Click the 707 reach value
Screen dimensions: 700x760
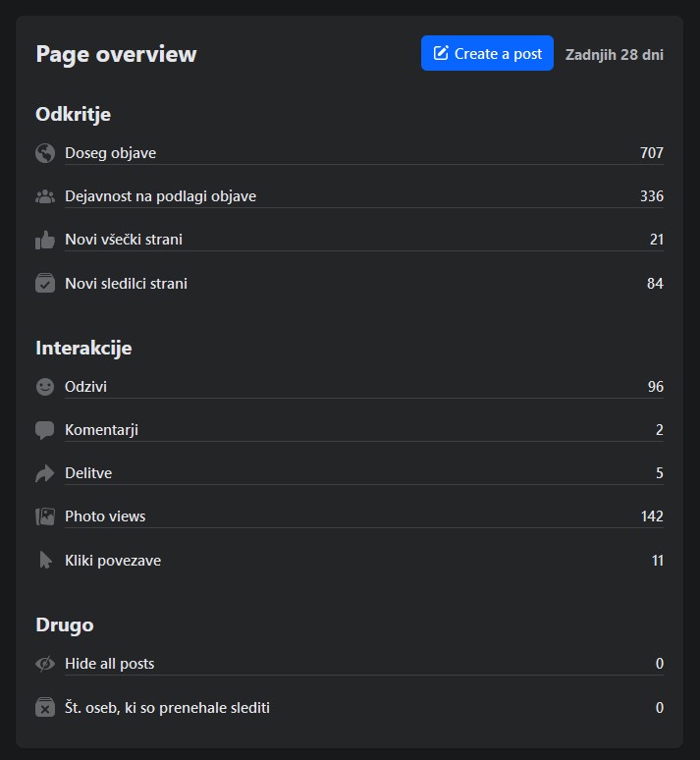point(651,153)
